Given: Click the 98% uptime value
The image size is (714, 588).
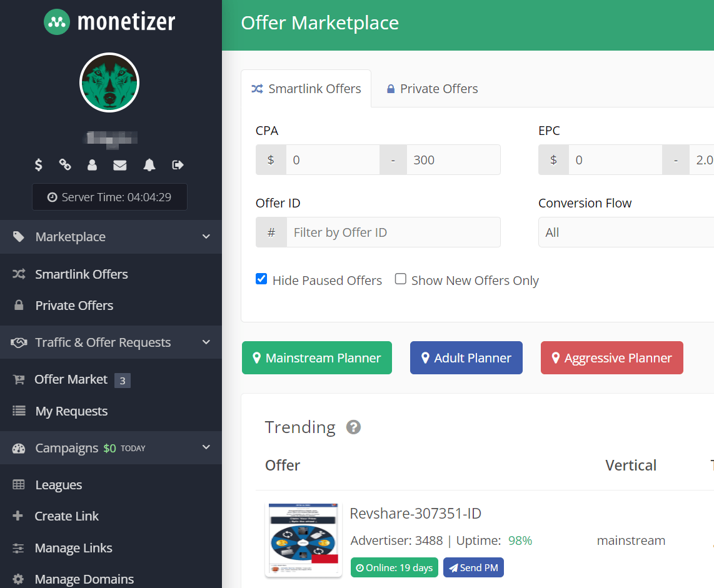Looking at the screenshot, I should [520, 541].
